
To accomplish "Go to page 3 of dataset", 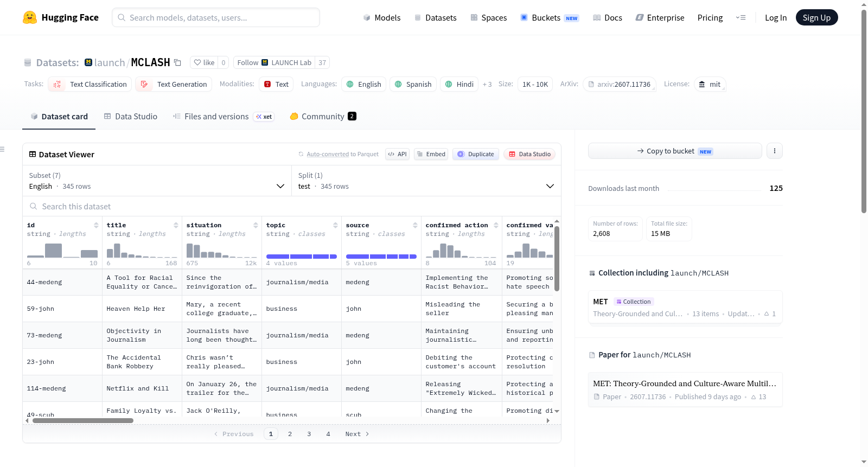I will tap(309, 434).
